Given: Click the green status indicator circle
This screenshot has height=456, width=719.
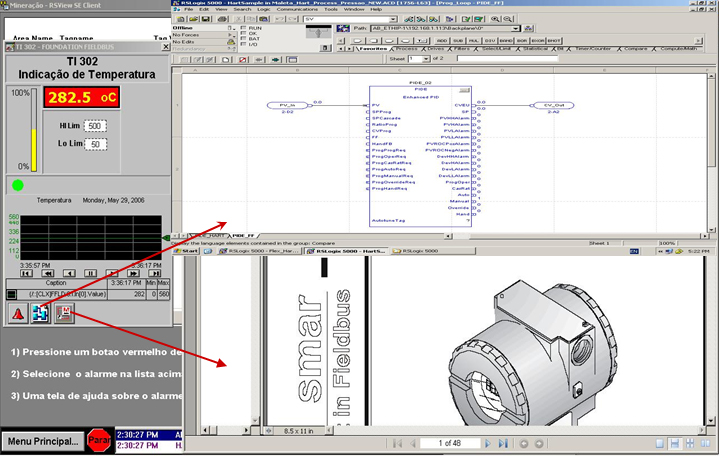Looking at the screenshot, I should click(18, 185).
